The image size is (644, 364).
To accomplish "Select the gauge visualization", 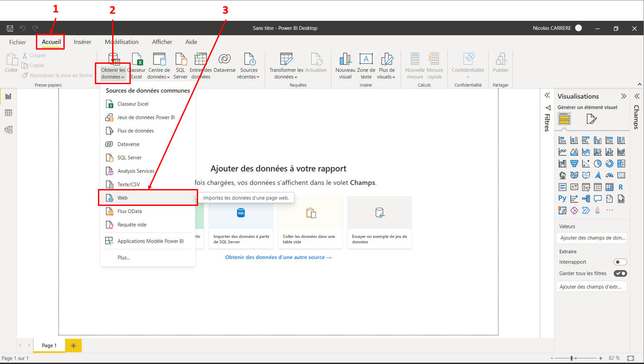I will pyautogui.click(x=609, y=175).
